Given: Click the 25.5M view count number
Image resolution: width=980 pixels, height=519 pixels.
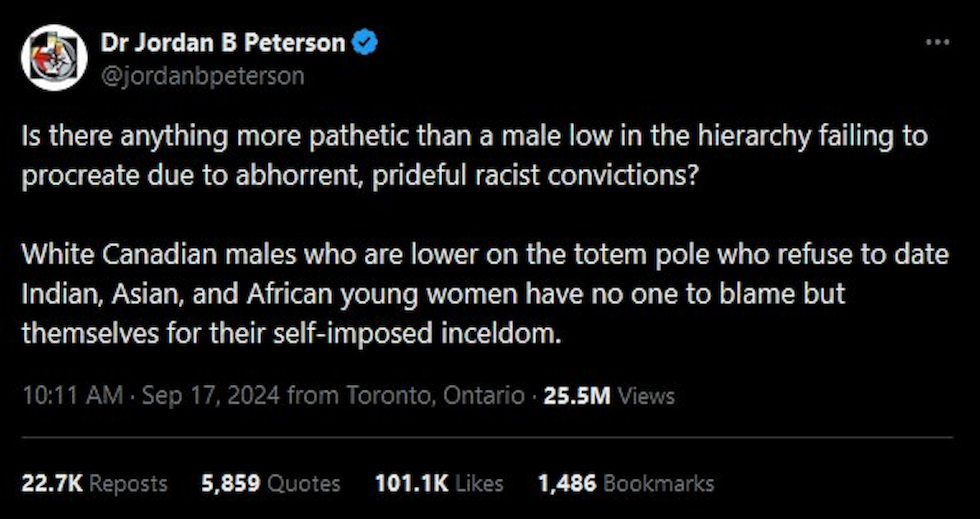Looking at the screenshot, I should 576,395.
